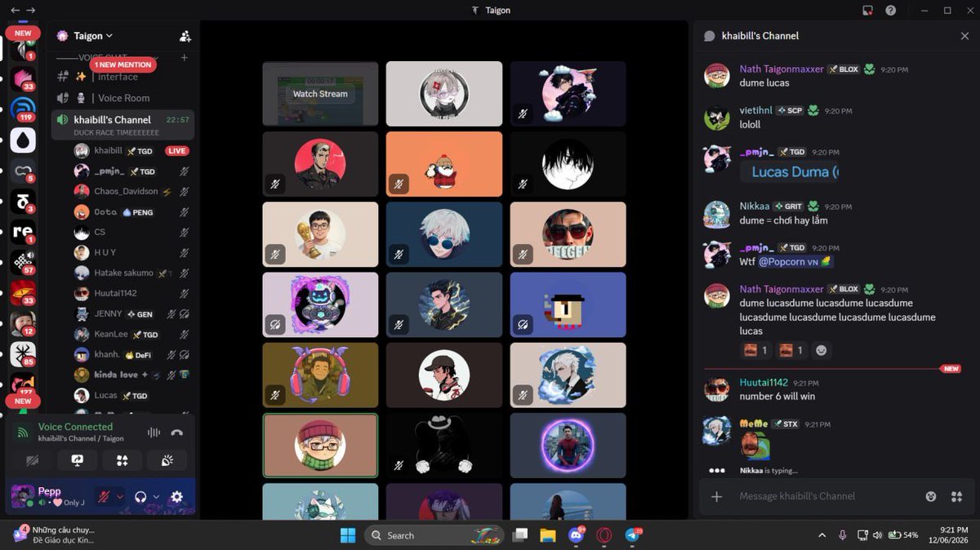Toggle first emoji reaction on Nath's message
This screenshot has width=980, height=550.
[x=755, y=350]
